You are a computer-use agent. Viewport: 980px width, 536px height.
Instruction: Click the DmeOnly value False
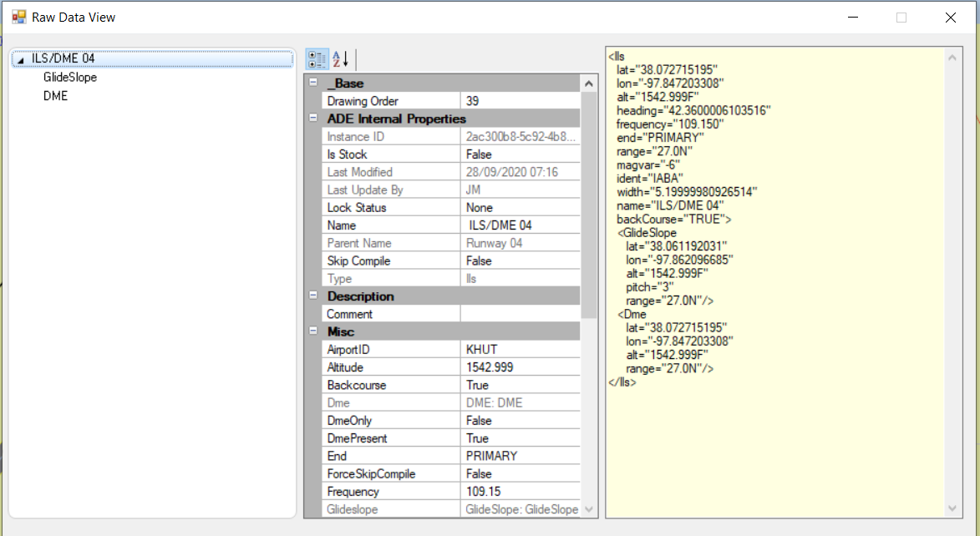click(x=520, y=421)
